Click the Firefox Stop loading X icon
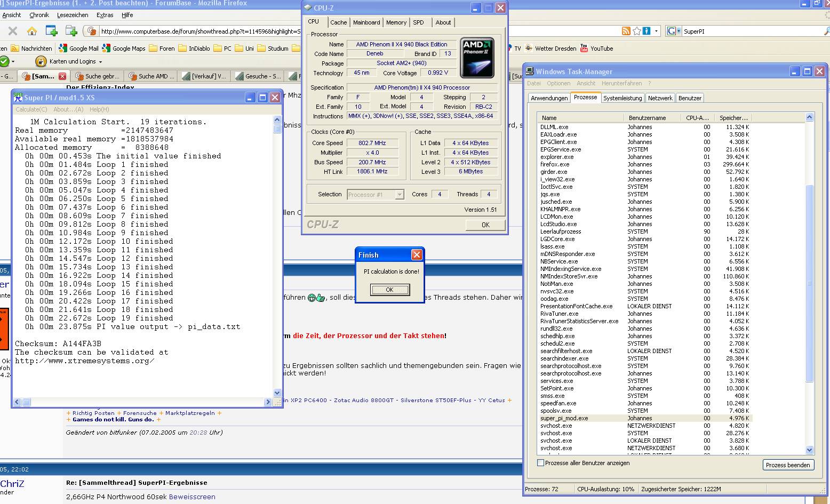Screen dimensions: 830x504 click(x=13, y=31)
